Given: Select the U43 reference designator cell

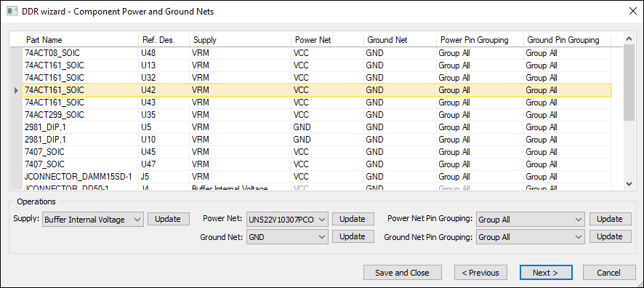Looking at the screenshot, I should 164,103.
